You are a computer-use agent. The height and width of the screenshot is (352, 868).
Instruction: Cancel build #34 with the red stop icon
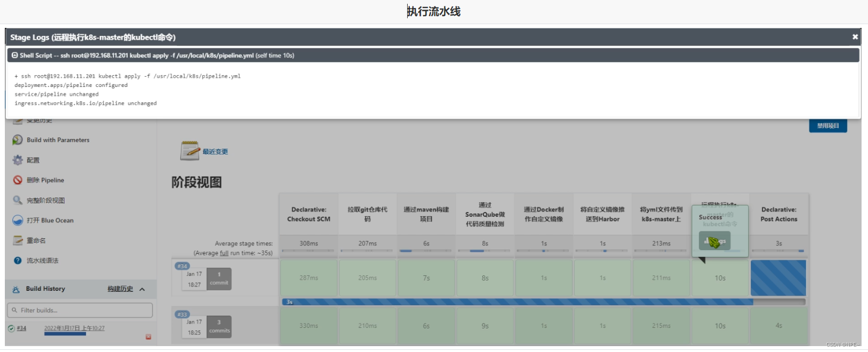[148, 337]
